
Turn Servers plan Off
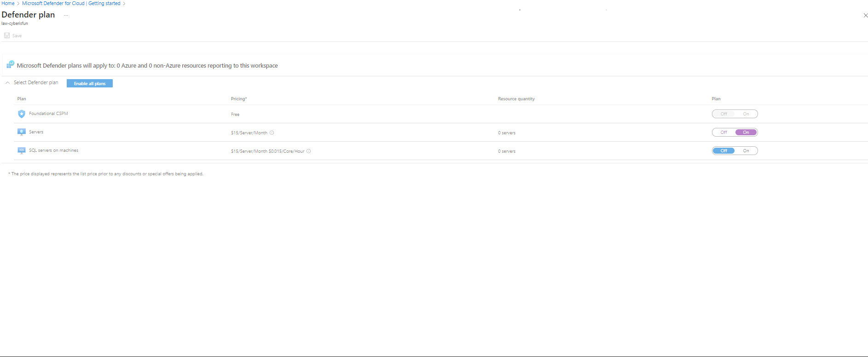[x=724, y=132]
